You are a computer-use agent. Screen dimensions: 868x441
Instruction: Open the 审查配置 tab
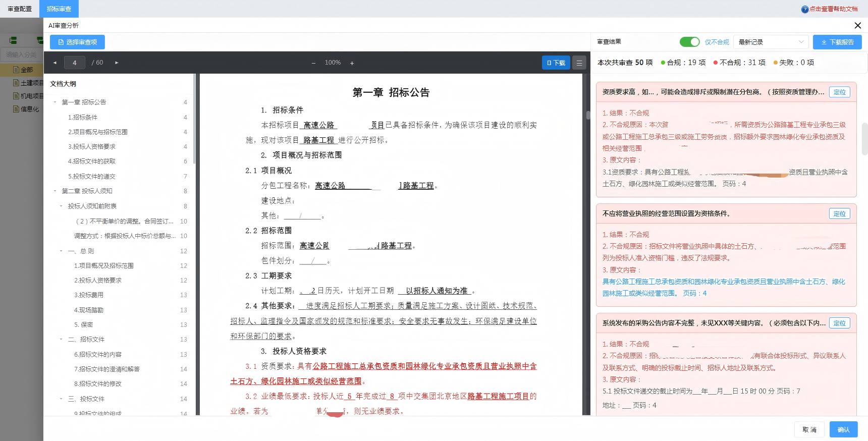point(20,9)
